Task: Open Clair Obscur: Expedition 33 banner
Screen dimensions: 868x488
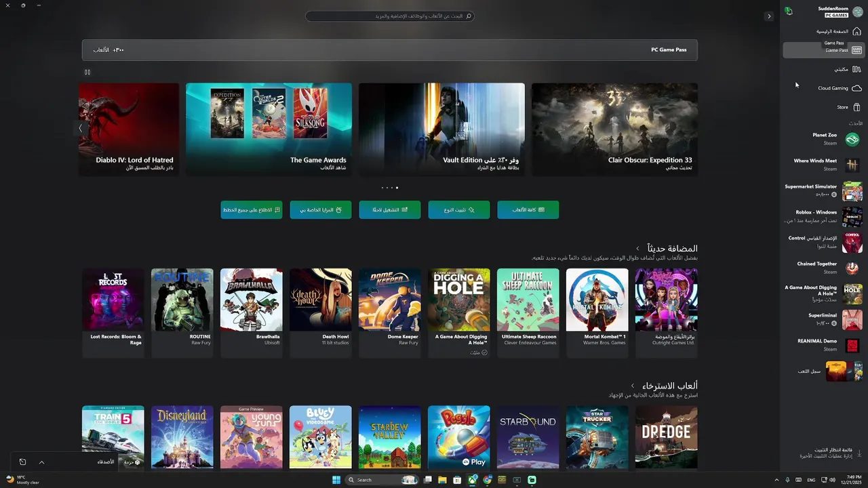Action: (x=614, y=129)
